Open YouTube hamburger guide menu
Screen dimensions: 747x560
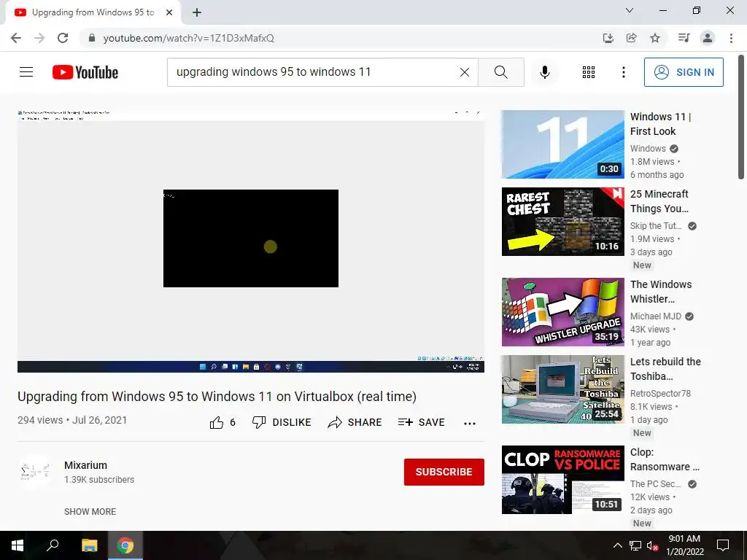[x=26, y=72]
